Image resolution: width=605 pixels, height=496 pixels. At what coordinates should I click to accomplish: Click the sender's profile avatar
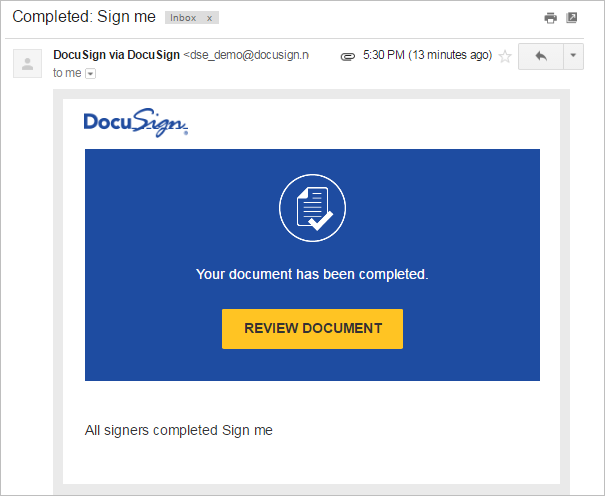pyautogui.click(x=28, y=64)
